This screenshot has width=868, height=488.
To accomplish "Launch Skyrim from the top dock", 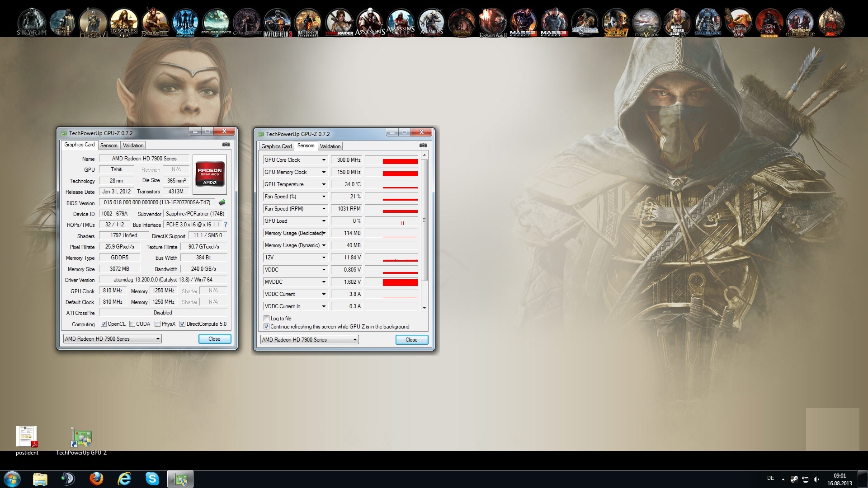I will point(32,21).
